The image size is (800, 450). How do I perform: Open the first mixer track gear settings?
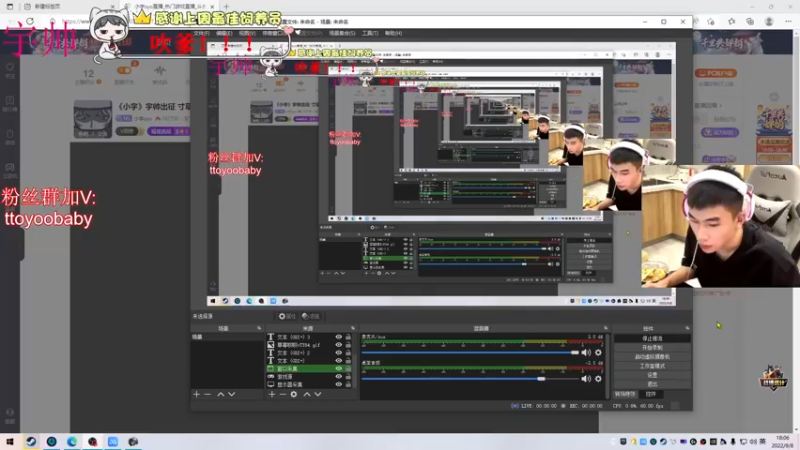point(598,353)
